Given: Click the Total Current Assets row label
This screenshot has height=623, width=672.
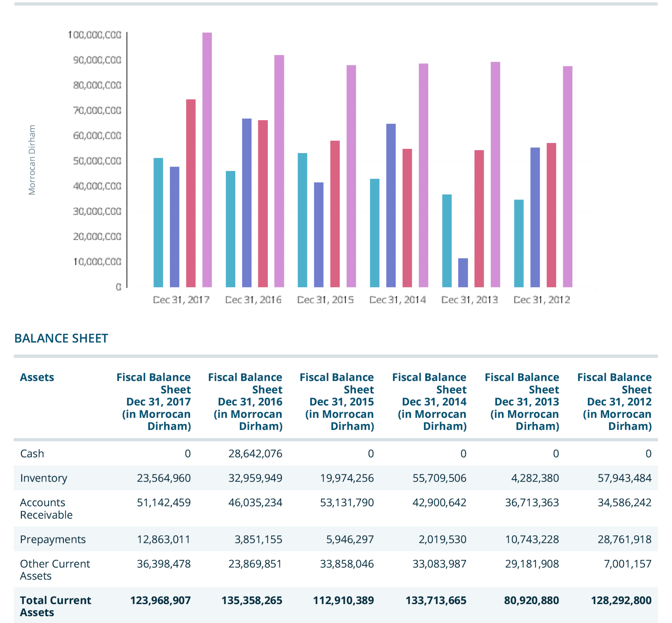Looking at the screenshot, I should coord(55,606).
